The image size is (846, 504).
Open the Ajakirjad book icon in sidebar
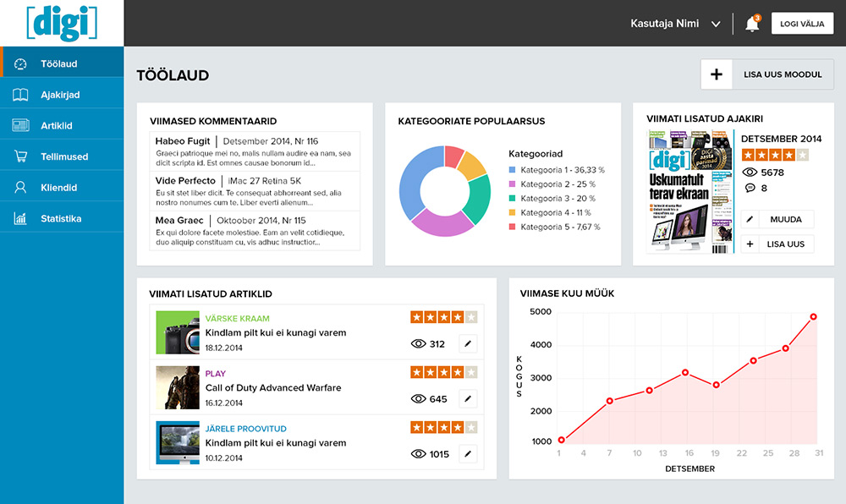[x=19, y=94]
